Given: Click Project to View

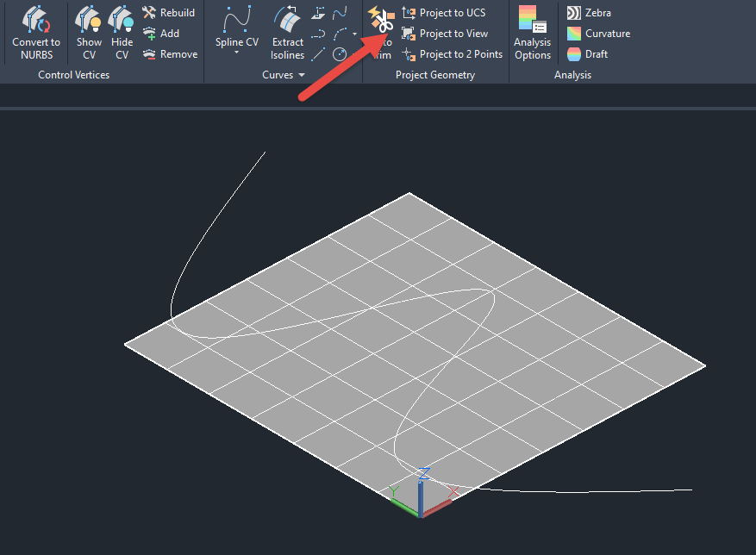Looking at the screenshot, I should [446, 33].
